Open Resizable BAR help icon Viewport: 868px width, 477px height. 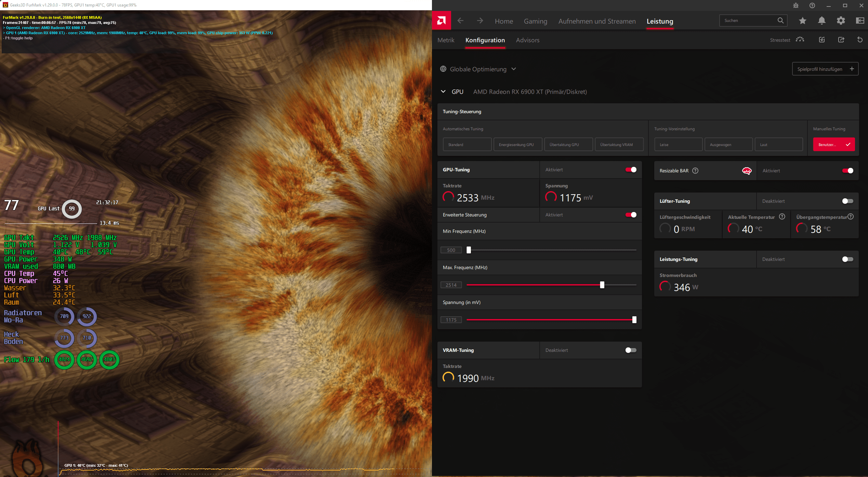[695, 171]
